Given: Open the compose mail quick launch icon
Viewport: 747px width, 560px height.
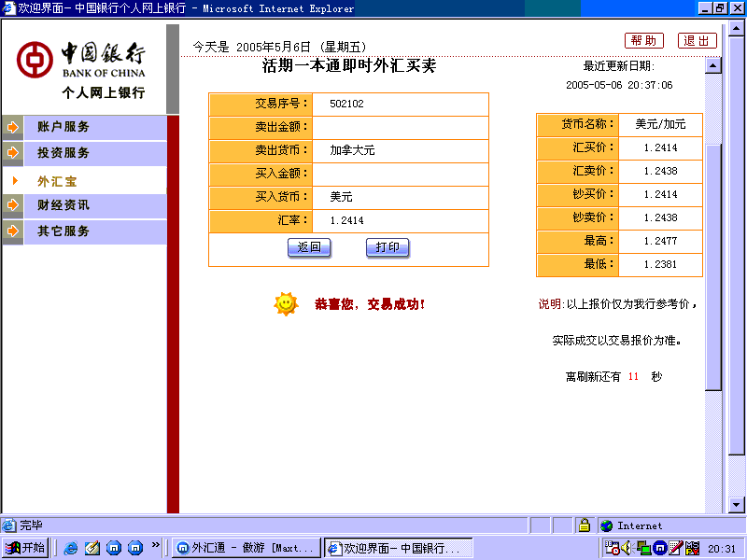Looking at the screenshot, I should tap(92, 547).
